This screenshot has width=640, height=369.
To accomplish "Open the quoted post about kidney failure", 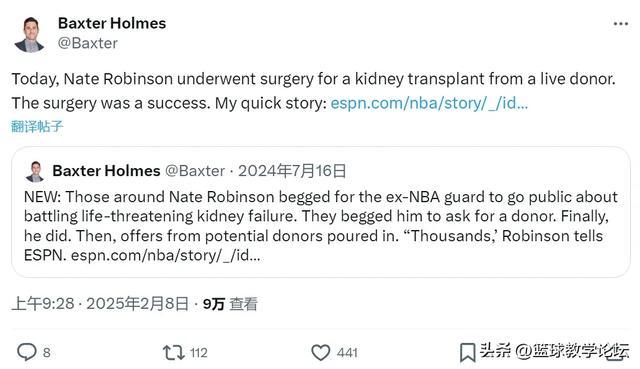I will tap(321, 213).
